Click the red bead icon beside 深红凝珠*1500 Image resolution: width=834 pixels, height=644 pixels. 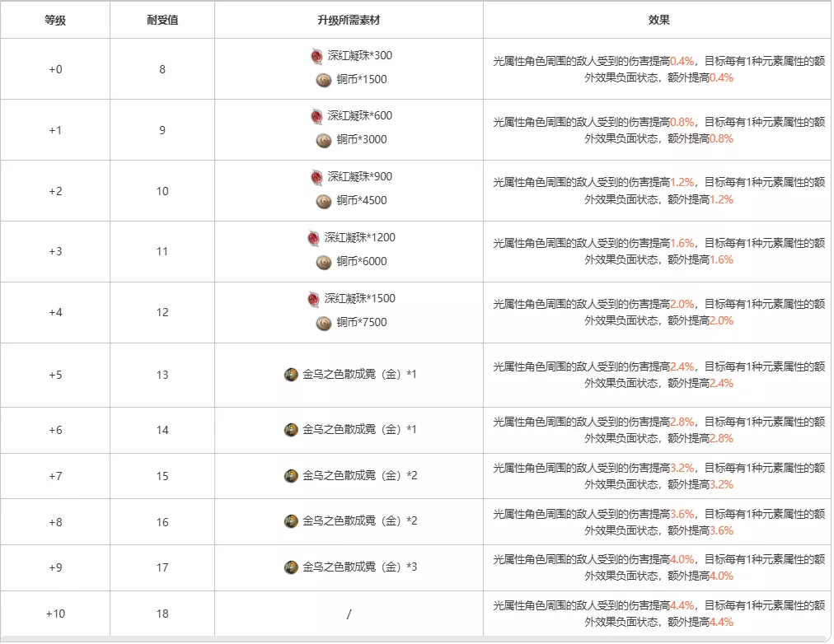[x=313, y=298]
